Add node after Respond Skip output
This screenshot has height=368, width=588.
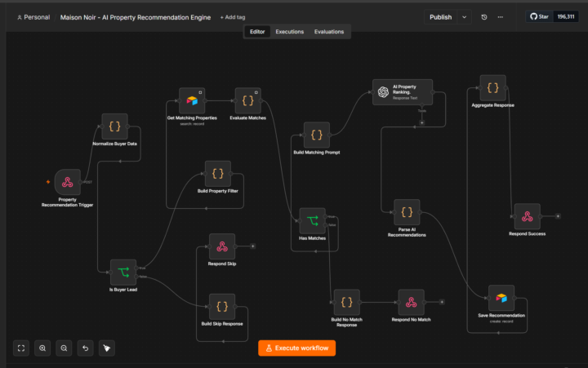pos(252,246)
